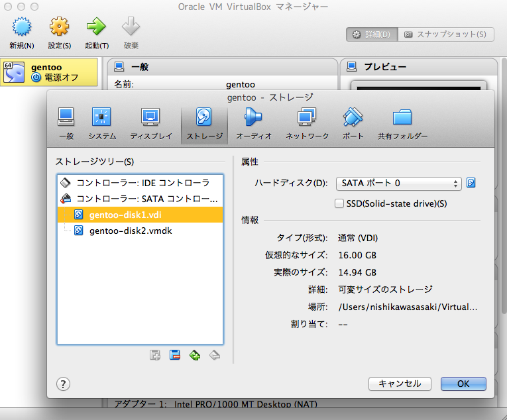
Task: Click the 通常 (VDI) type value
Action: [358, 238]
